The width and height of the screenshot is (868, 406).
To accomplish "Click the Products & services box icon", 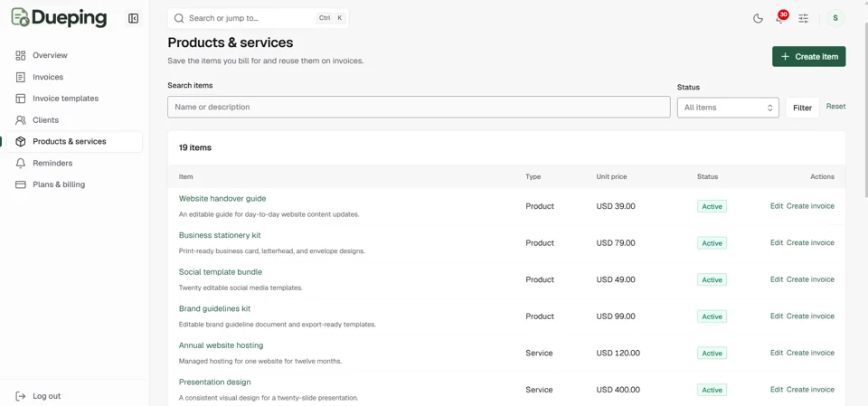I will coord(21,142).
